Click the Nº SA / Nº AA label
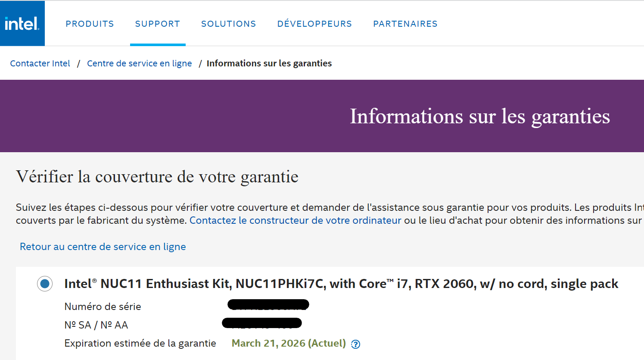 pos(96,325)
